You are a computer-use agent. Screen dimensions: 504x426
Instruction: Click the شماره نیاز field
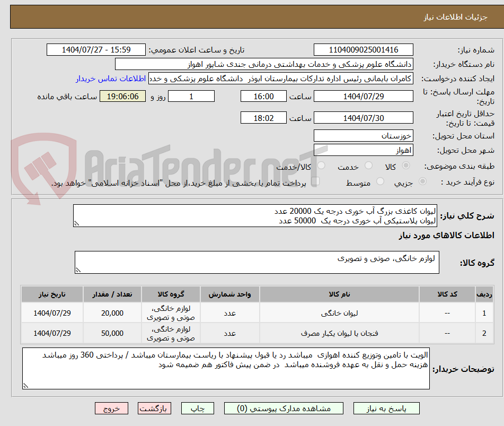click(x=364, y=49)
